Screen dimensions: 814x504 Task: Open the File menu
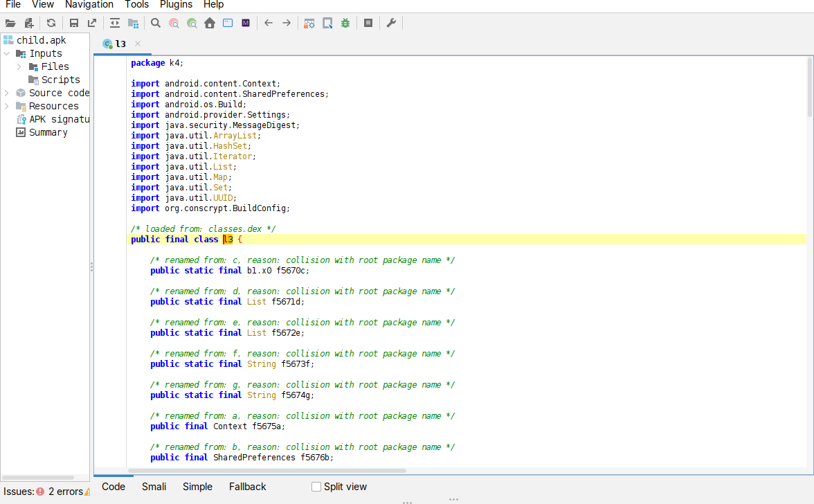pyautogui.click(x=13, y=5)
